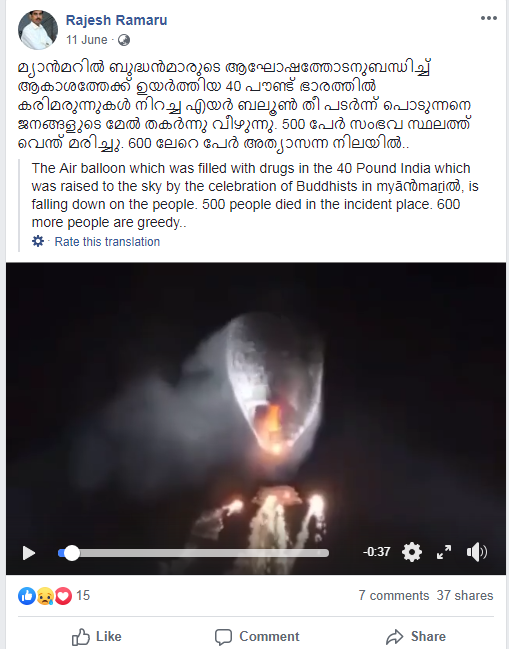View the 15 reactions count

tap(83, 596)
